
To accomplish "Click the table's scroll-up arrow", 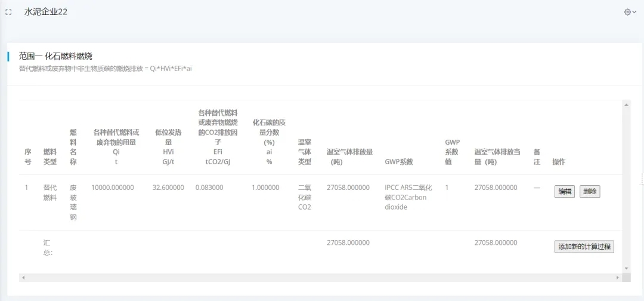I will click(x=626, y=105).
